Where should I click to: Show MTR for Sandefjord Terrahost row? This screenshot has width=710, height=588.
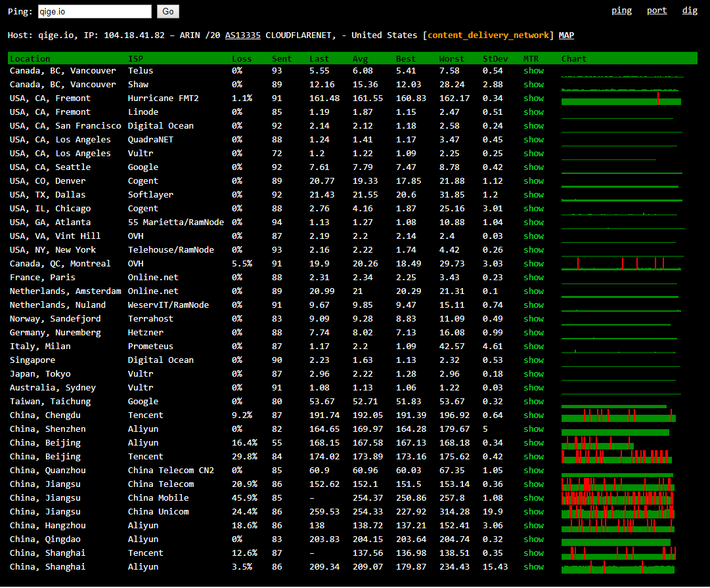(x=533, y=319)
